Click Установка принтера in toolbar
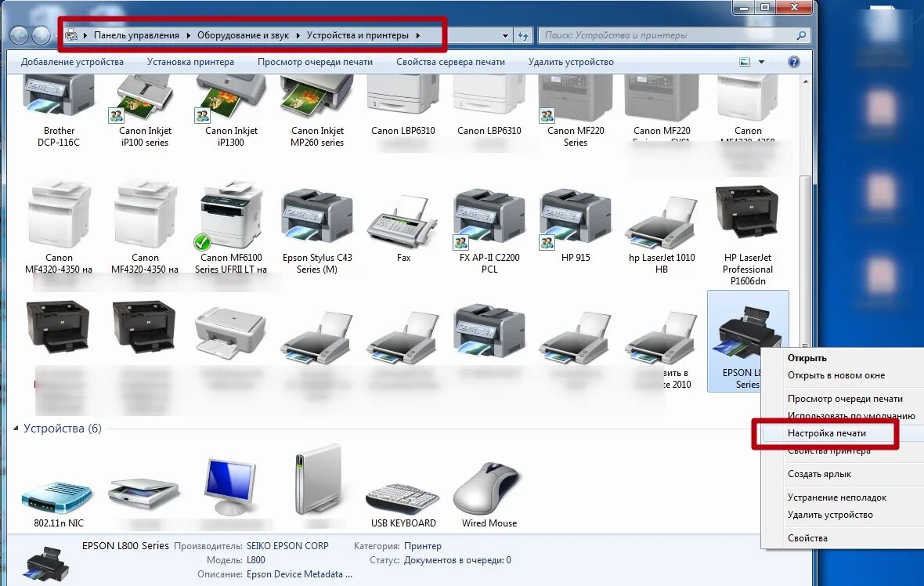The width and height of the screenshot is (924, 586). [190, 62]
